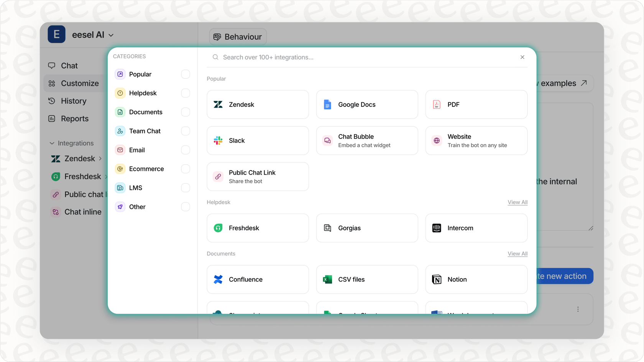Screen dimensions: 644x362
Task: Select the PDF integration icon
Action: tap(436, 104)
